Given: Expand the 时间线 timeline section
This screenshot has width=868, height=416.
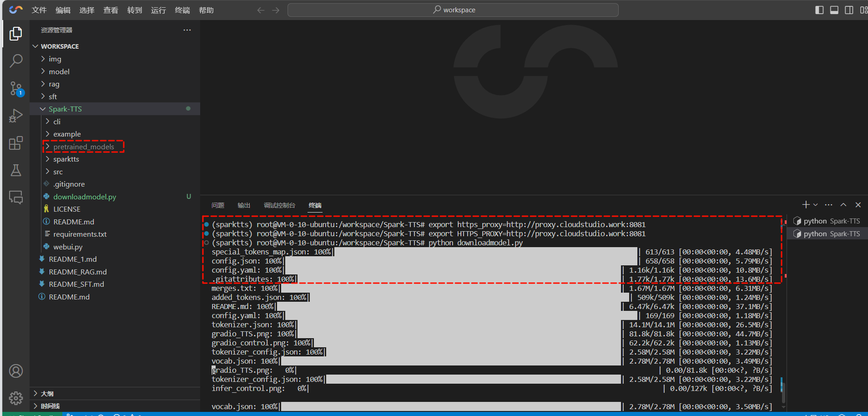Looking at the screenshot, I should 115,406.
